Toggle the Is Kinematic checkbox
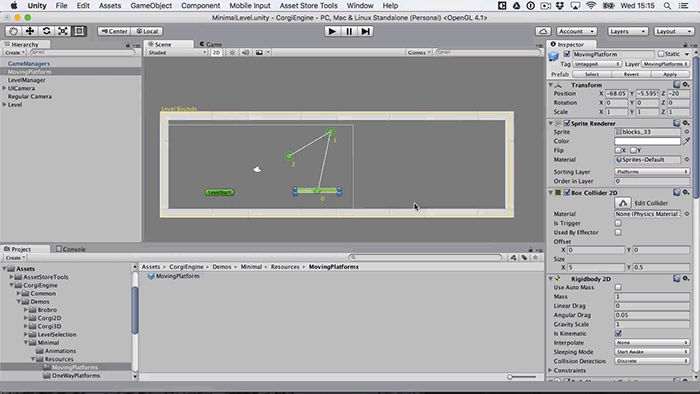Image resolution: width=700 pixels, height=394 pixels. (618, 333)
